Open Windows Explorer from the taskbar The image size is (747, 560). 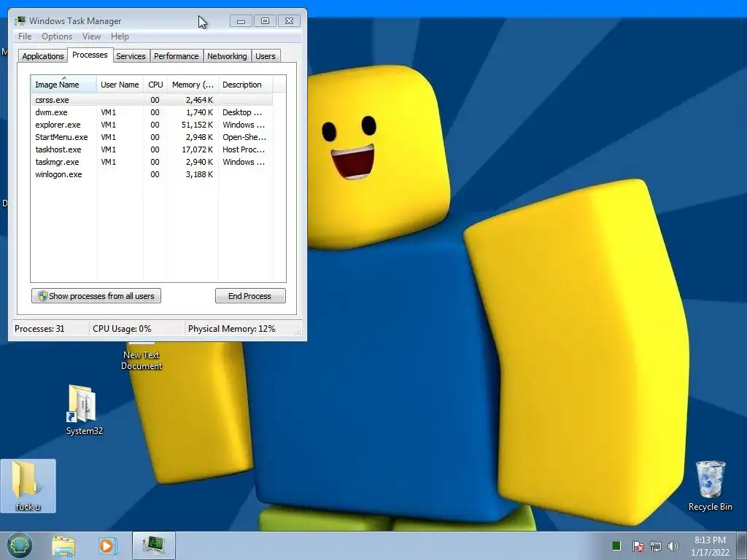(63, 545)
